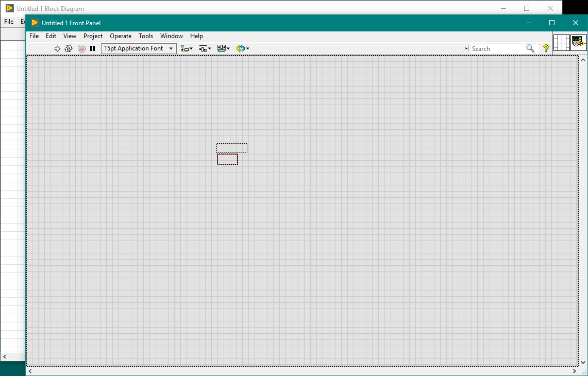
Task: Click the Run arrow button
Action: point(57,48)
